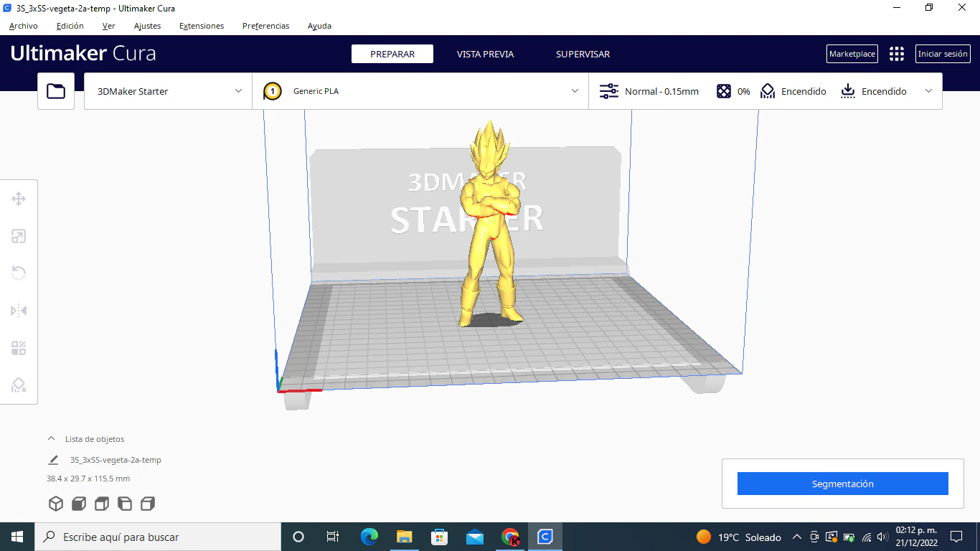Image resolution: width=980 pixels, height=551 pixels.
Task: Select the Support Blocker tool
Action: click(19, 385)
